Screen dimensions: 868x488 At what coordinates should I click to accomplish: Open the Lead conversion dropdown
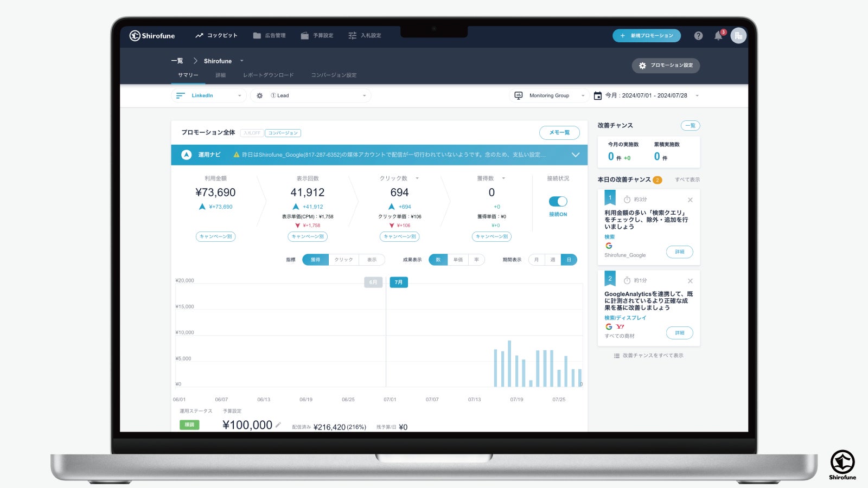[311, 95]
